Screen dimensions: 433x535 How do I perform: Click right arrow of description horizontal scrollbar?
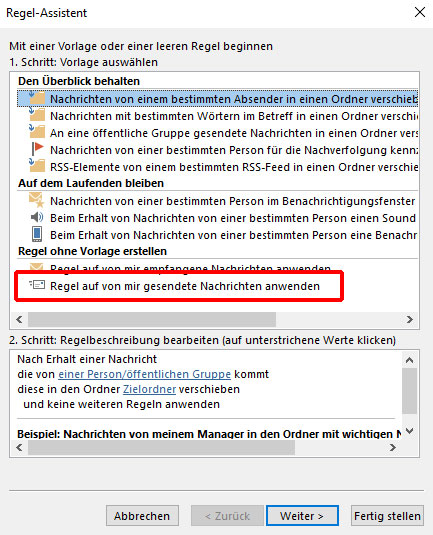point(393,447)
